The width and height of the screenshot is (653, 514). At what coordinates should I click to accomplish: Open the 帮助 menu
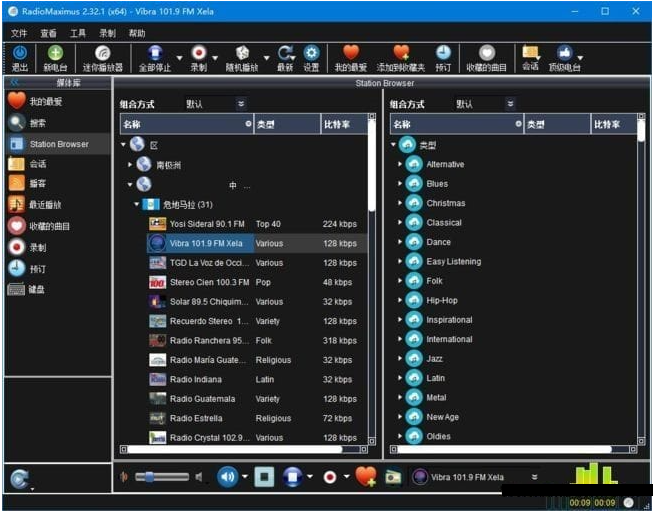coord(137,33)
